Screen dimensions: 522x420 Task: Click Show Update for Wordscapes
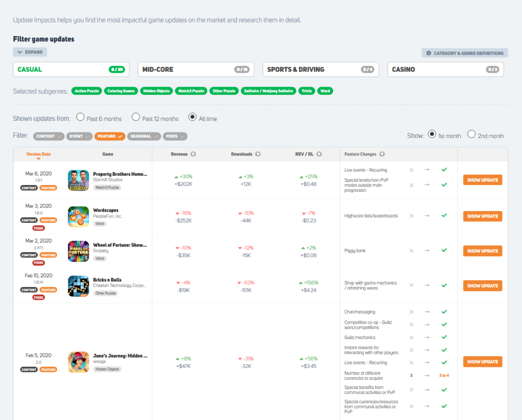pos(482,216)
